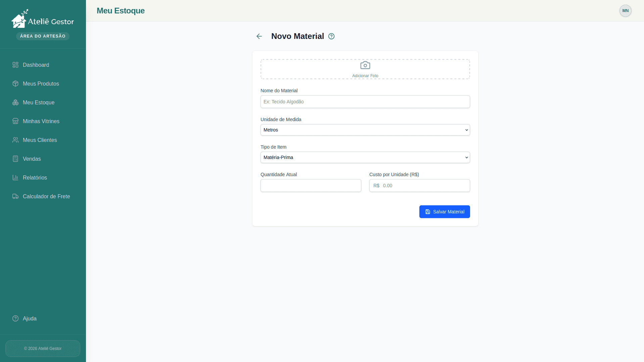Click the Quantidade Atual input field
Viewport: 644px width, 362px height.
tap(311, 186)
